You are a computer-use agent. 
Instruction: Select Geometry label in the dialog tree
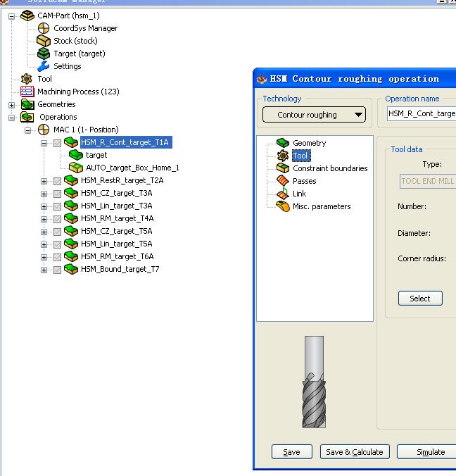(309, 143)
